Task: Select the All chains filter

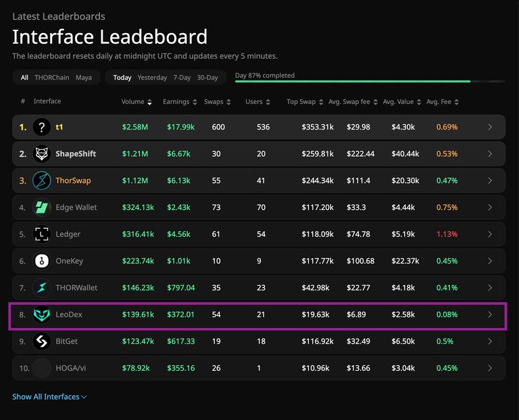Action: 24,78
